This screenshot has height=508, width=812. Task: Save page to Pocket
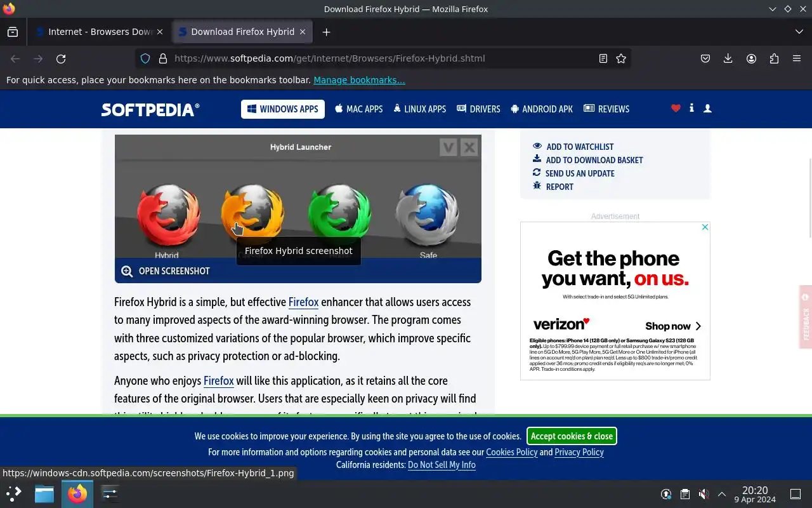click(705, 58)
